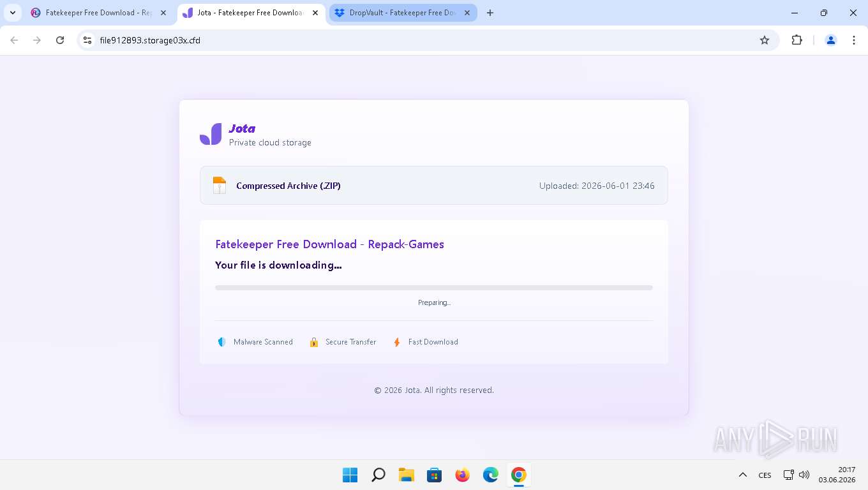Open the volume speaker tray icon

pyautogui.click(x=804, y=475)
